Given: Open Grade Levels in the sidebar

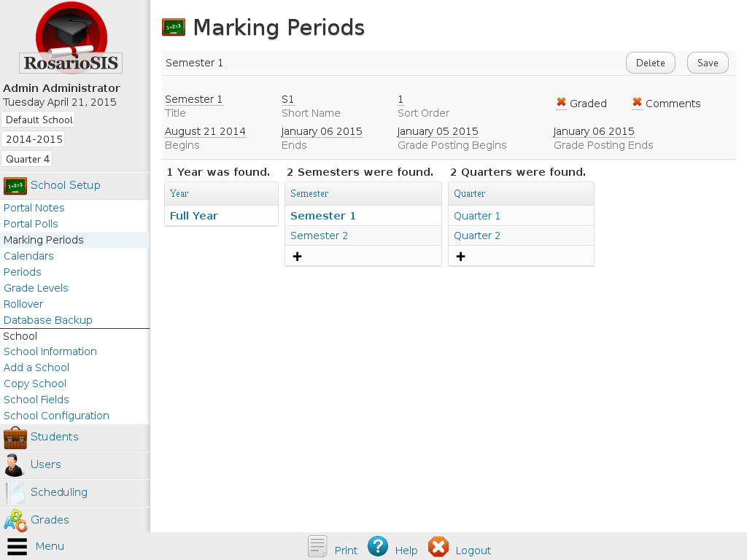Looking at the screenshot, I should (36, 288).
